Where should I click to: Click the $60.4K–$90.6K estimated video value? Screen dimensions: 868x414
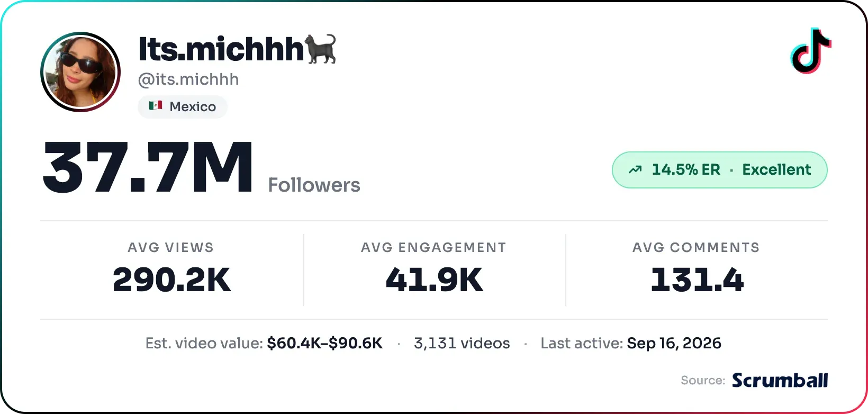point(325,343)
